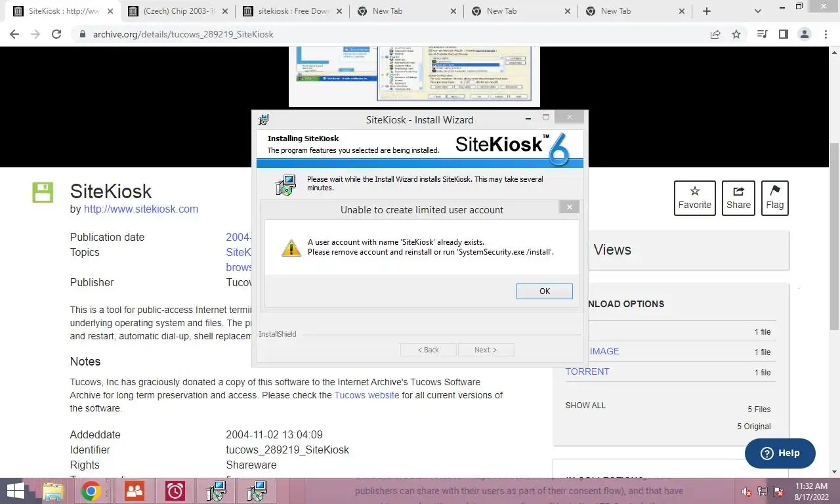Click the Share button on the page
840x504 pixels.
(x=738, y=198)
